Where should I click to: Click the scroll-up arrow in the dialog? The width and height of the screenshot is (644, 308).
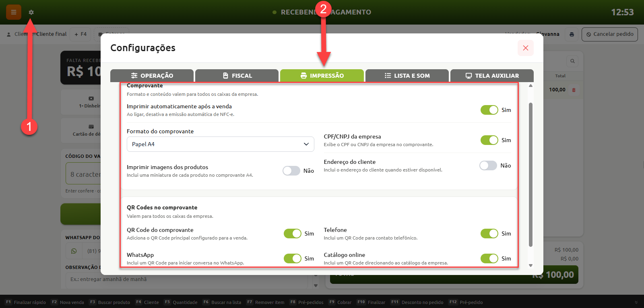(x=530, y=85)
